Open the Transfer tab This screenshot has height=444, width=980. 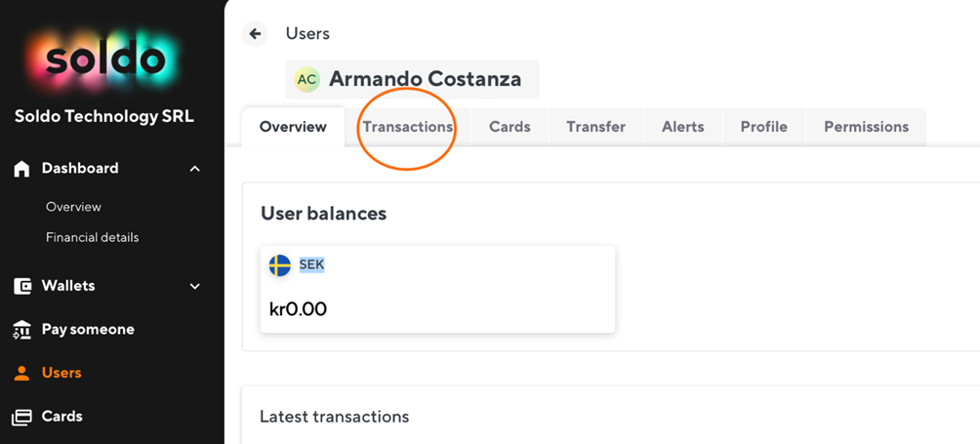(x=595, y=127)
